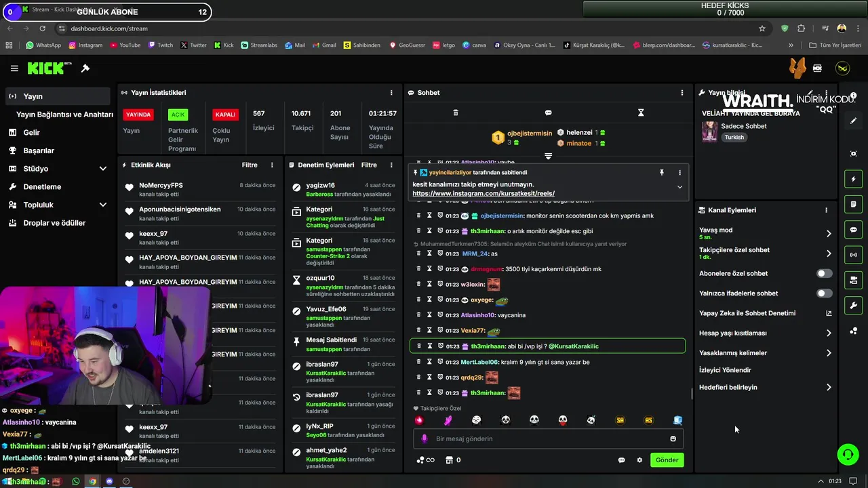Viewport: 868px width, 488px height.
Task: Click the WhatsApp icon in the taskbar
Action: click(75, 481)
